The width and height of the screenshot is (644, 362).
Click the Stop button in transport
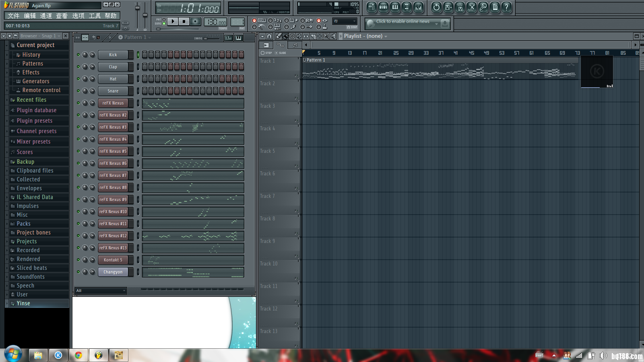click(x=184, y=21)
